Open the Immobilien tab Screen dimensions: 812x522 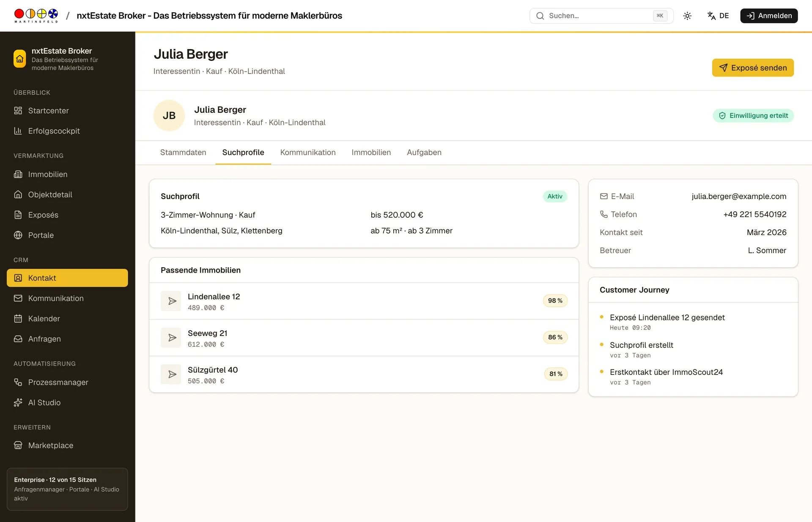(371, 153)
